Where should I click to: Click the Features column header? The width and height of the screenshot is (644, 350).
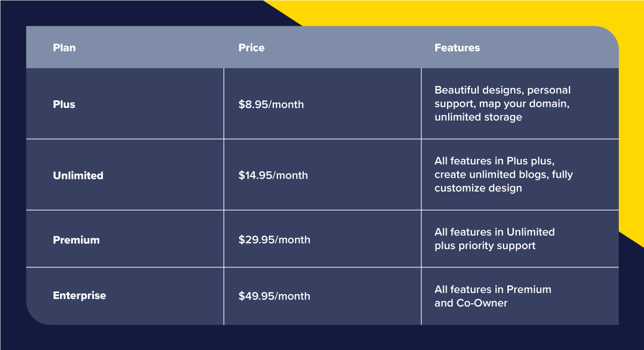click(457, 48)
